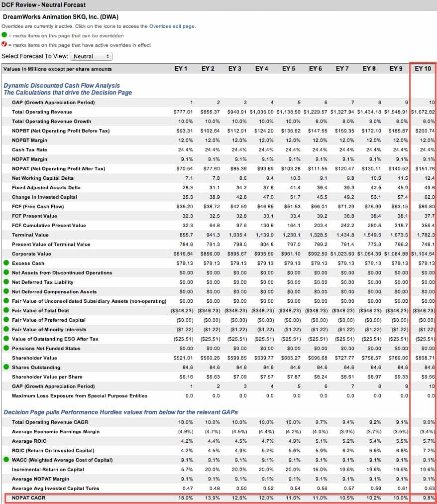Click the Dynamic Discounted Cash Flow Analysis heading

(x=62, y=86)
